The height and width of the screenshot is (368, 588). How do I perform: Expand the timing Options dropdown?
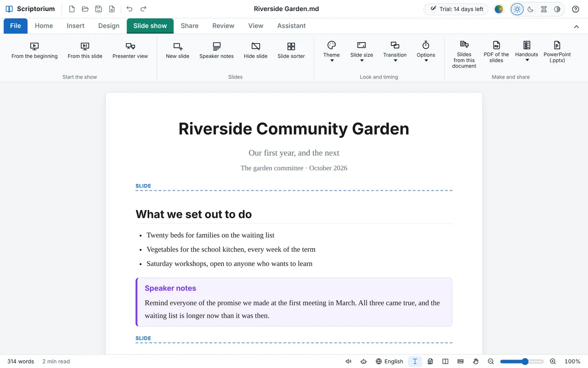pyautogui.click(x=426, y=52)
